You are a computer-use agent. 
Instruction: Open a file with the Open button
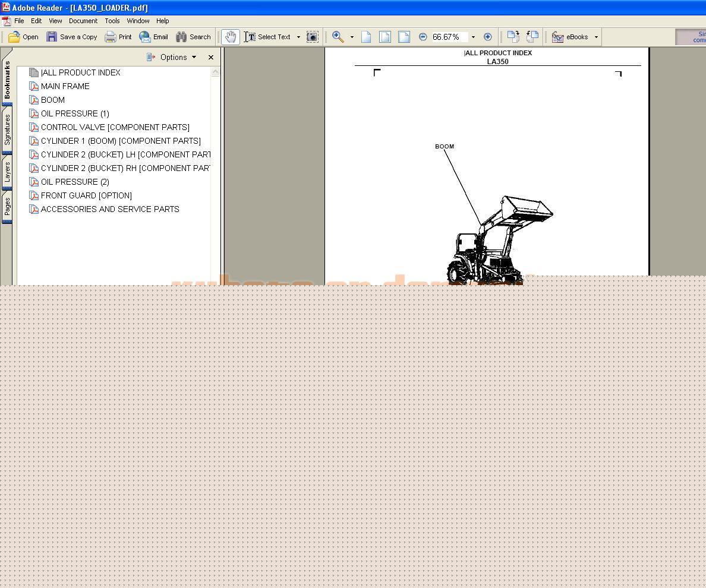23,37
